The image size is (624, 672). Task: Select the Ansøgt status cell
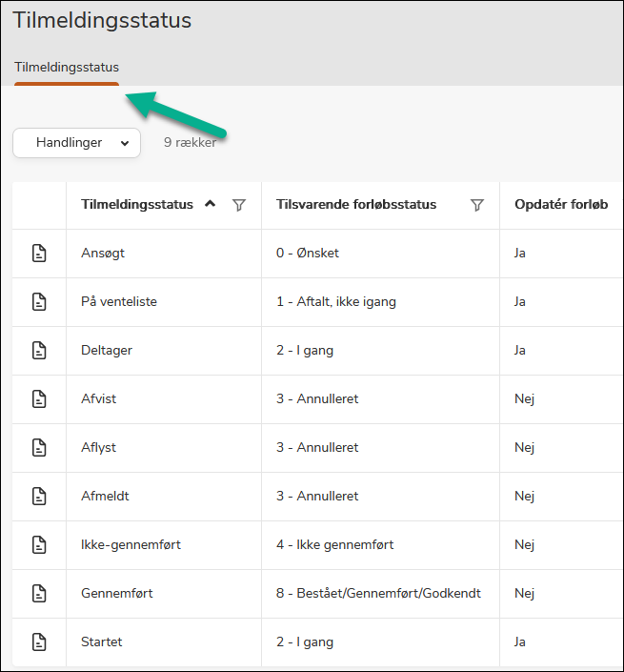pos(103,254)
